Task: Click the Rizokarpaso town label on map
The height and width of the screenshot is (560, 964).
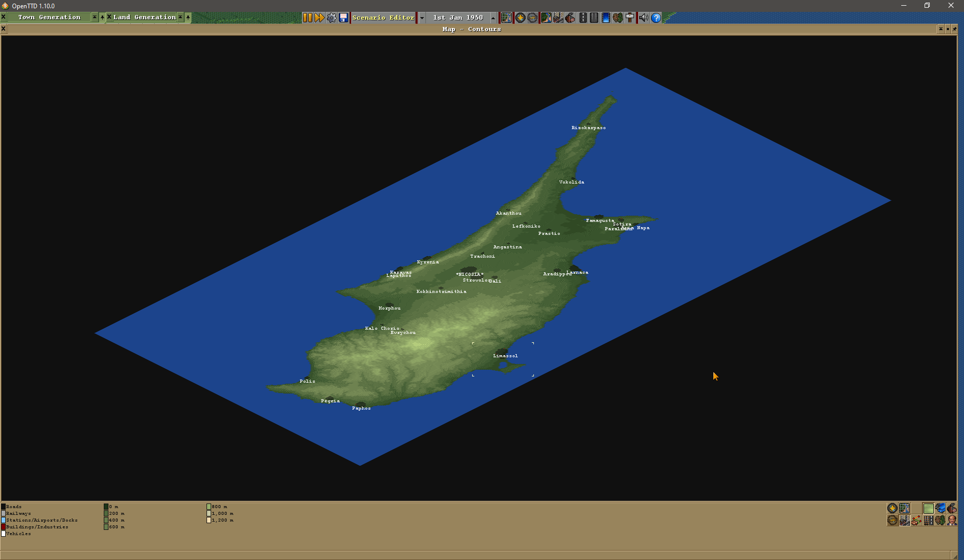Action: [x=588, y=128]
